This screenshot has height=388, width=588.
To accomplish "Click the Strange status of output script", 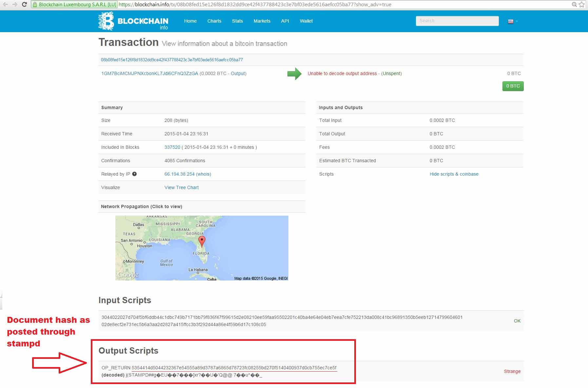I will coord(512,371).
